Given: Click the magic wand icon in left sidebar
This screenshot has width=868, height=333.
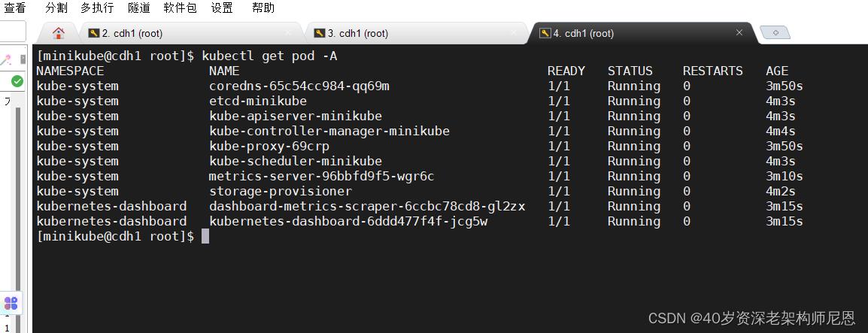Looking at the screenshot, I should [6, 59].
